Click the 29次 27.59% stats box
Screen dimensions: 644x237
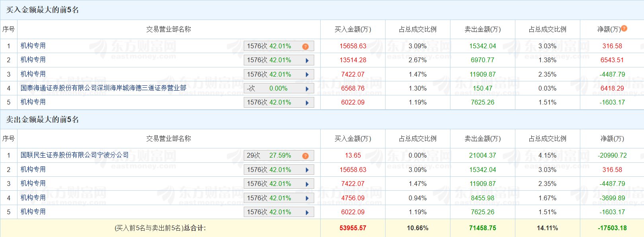(x=269, y=155)
